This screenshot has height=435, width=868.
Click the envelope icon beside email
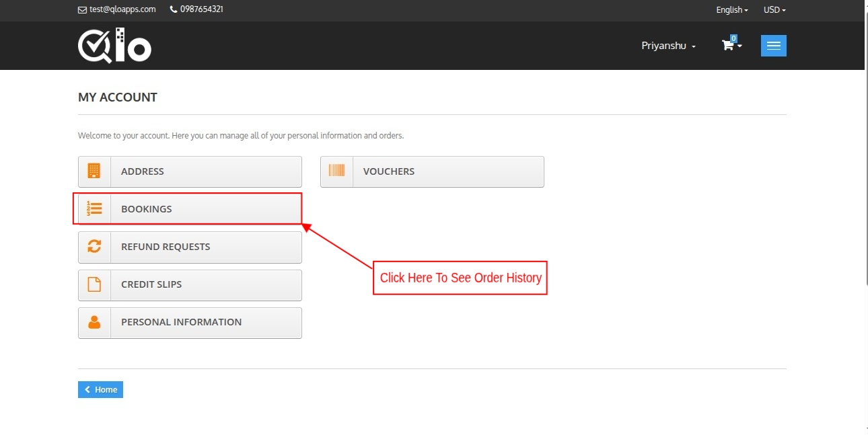click(x=83, y=10)
